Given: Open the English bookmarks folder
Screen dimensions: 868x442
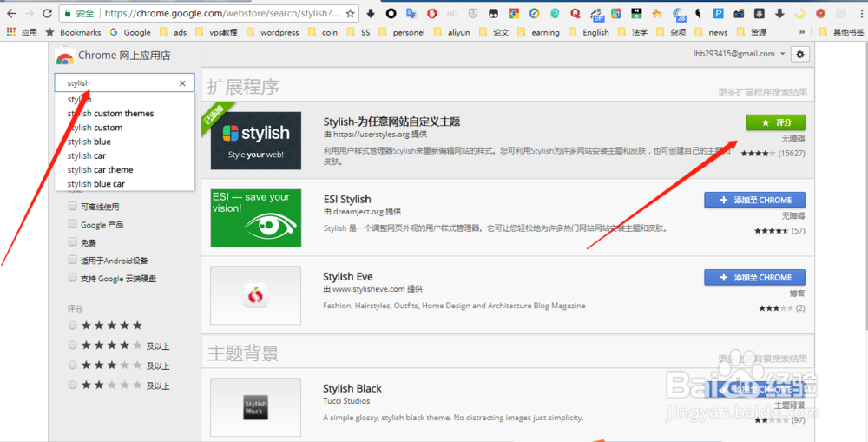Looking at the screenshot, I should coord(589,32).
